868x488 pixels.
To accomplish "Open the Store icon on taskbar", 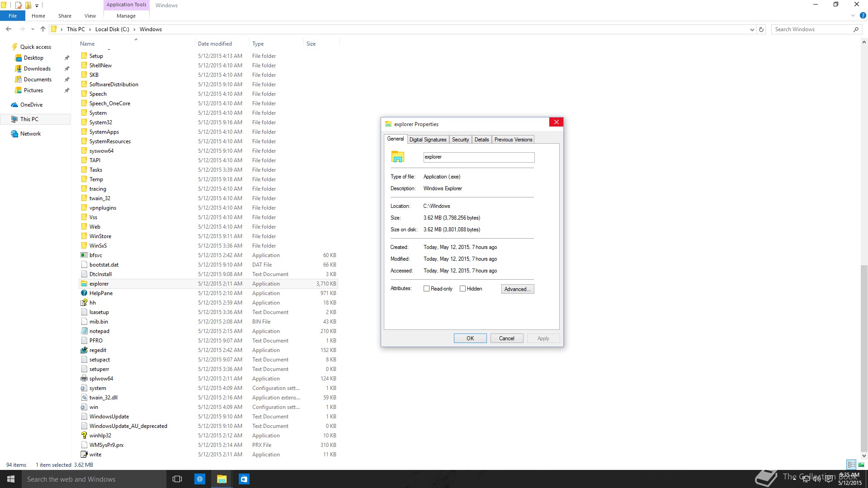I will coord(244,479).
